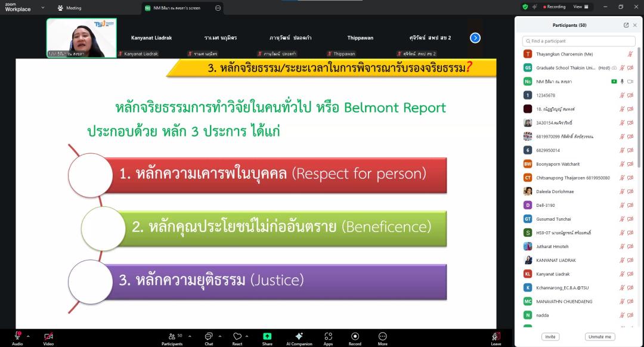Open the More options menu
Viewport: 644px width, 347px height.
coord(382,336)
